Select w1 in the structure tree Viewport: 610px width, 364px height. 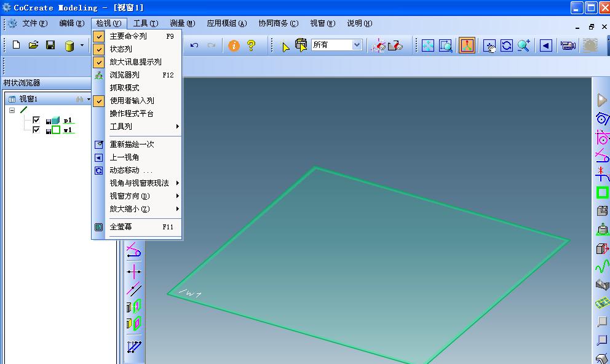click(68, 130)
